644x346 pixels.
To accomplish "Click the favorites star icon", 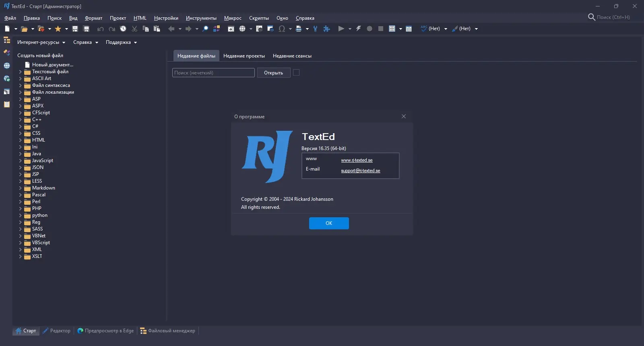I will (58, 29).
